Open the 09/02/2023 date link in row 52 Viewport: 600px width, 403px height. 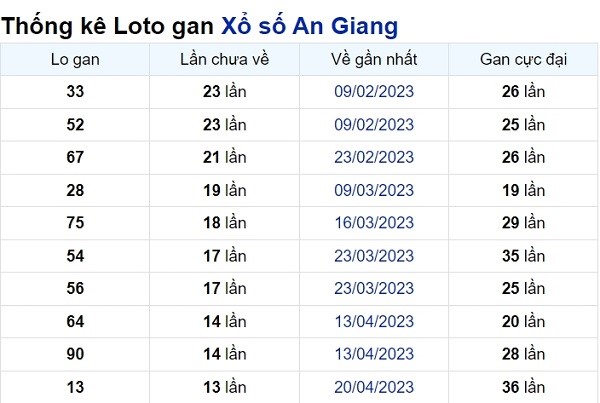(374, 125)
